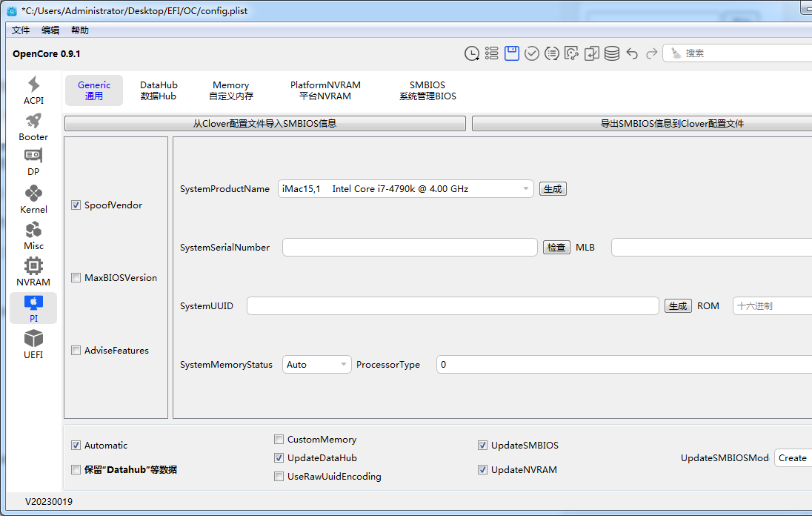Viewport: 812px width, 516px height.
Task: Click the save floppy disk icon
Action: point(512,53)
